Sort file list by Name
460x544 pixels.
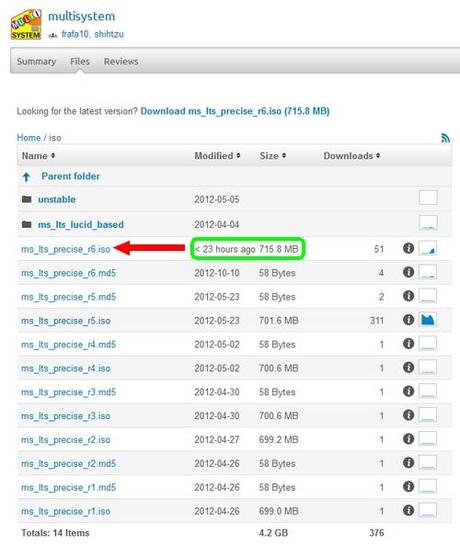38,156
